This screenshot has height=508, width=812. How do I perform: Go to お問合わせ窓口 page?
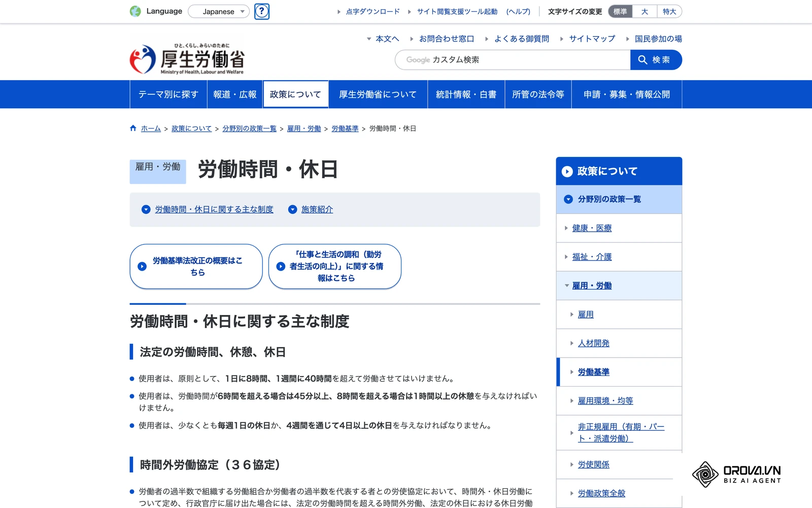tap(447, 39)
